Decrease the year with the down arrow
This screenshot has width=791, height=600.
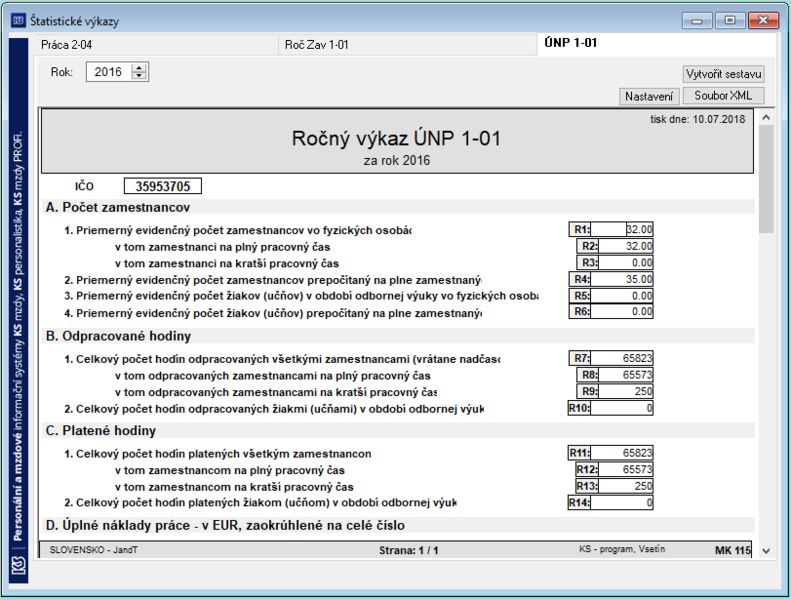point(139,76)
